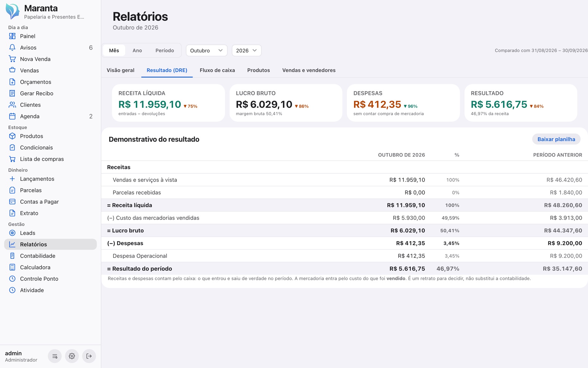Click the Lançamentos plus icon
The image size is (588, 368).
(x=12, y=179)
